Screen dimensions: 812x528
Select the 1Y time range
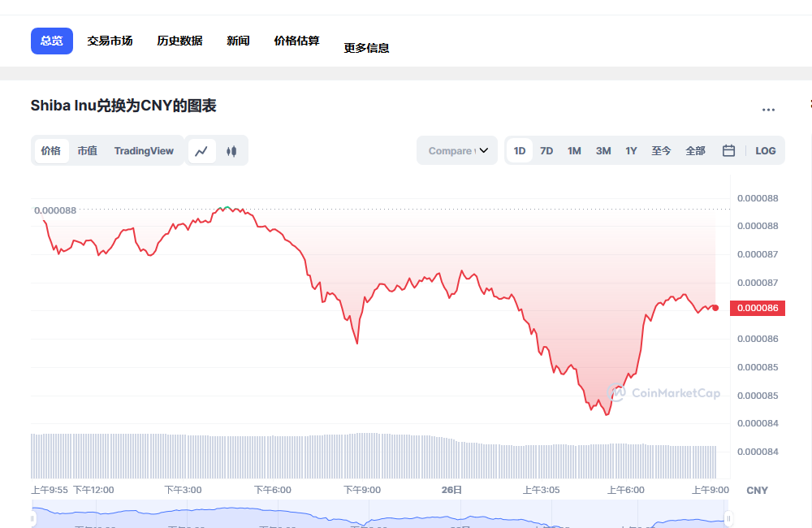point(631,151)
